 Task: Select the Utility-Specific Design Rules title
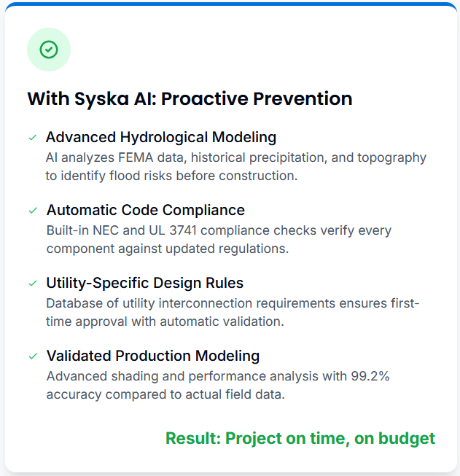[x=144, y=283]
